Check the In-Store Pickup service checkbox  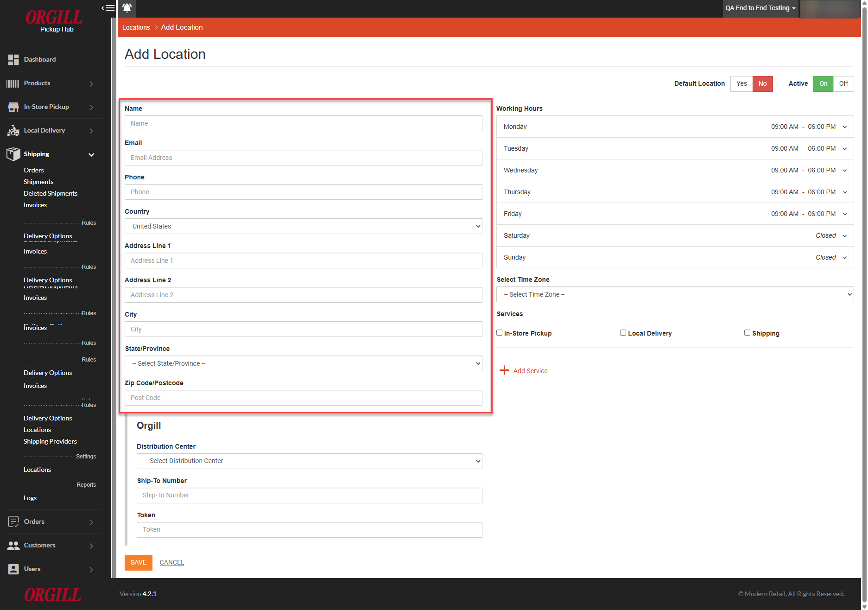pos(500,333)
